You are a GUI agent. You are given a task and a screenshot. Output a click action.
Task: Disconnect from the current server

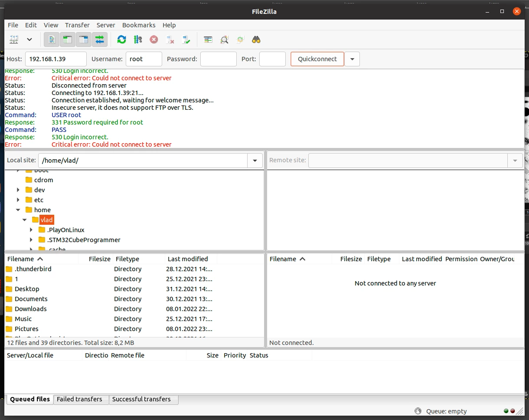(170, 39)
